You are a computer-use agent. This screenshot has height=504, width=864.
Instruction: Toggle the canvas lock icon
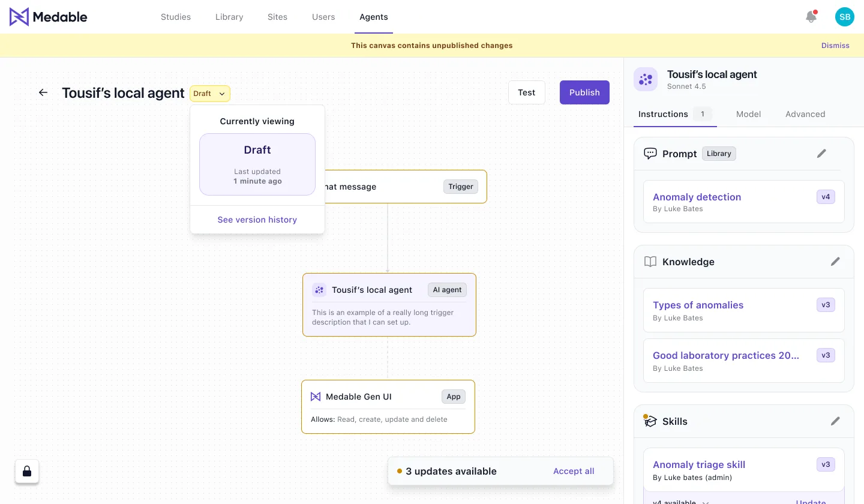pyautogui.click(x=27, y=472)
